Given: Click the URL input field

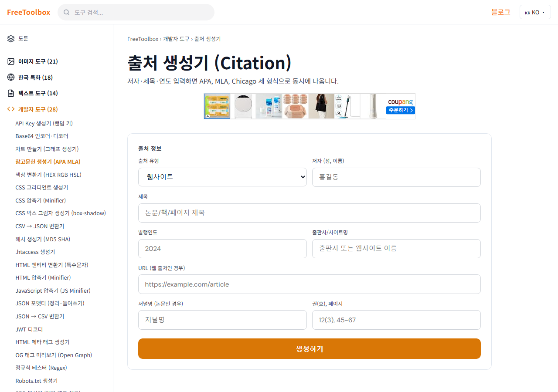Looking at the screenshot, I should coord(310,284).
